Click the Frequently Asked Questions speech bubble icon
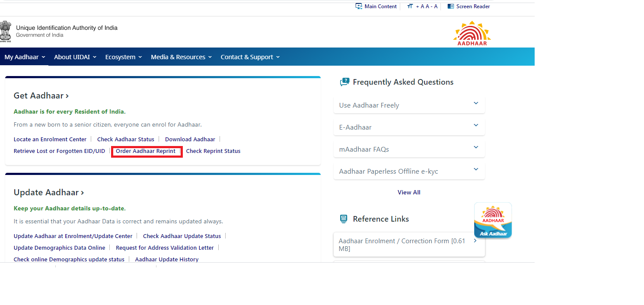 [344, 81]
